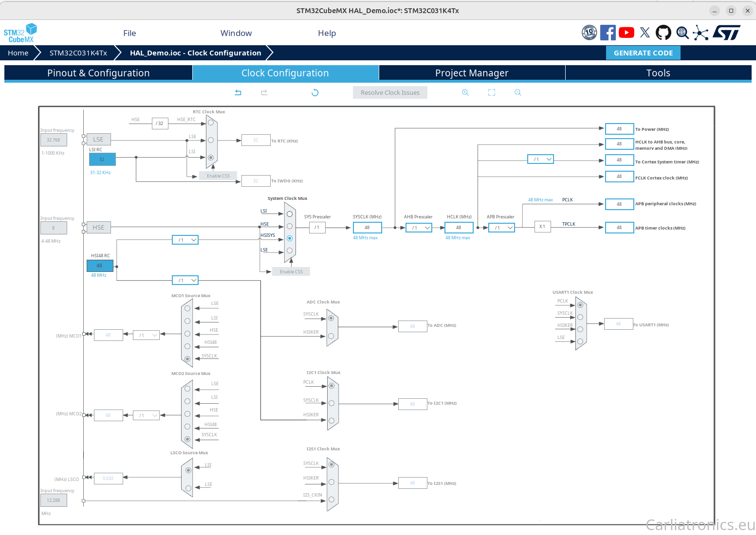Click the globe search icon
The image size is (756, 535).
(x=682, y=33)
